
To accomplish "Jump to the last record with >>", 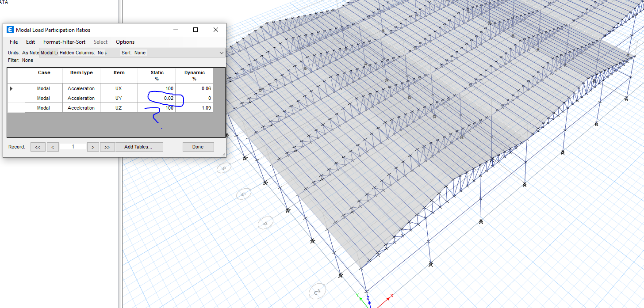I will pyautogui.click(x=107, y=147).
